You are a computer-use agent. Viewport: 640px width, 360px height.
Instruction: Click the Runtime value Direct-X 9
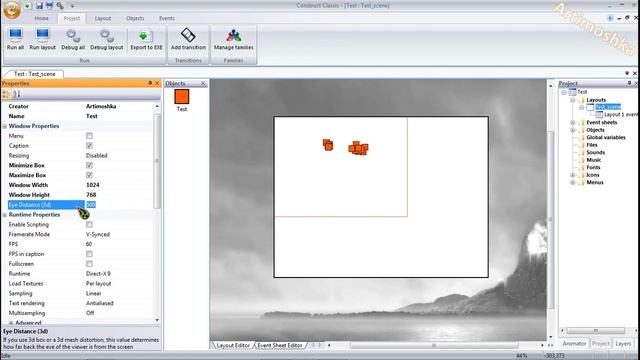pyautogui.click(x=98, y=273)
